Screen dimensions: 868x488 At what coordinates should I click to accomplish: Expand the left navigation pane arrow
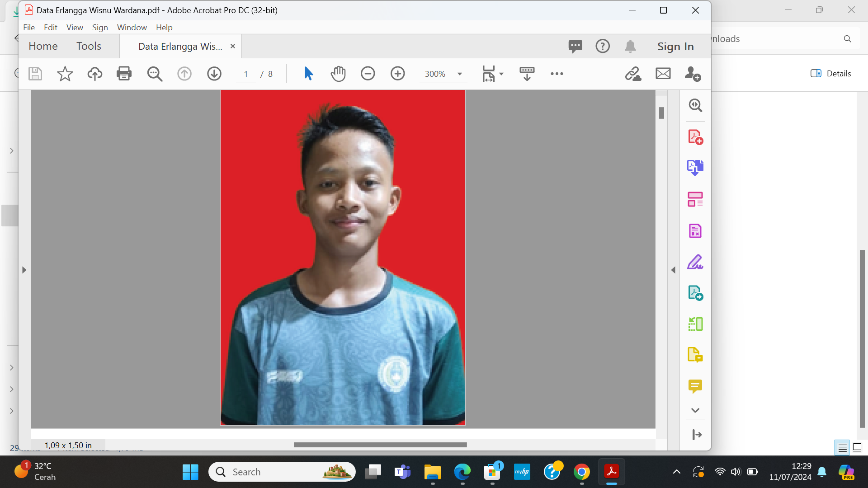[x=24, y=270]
